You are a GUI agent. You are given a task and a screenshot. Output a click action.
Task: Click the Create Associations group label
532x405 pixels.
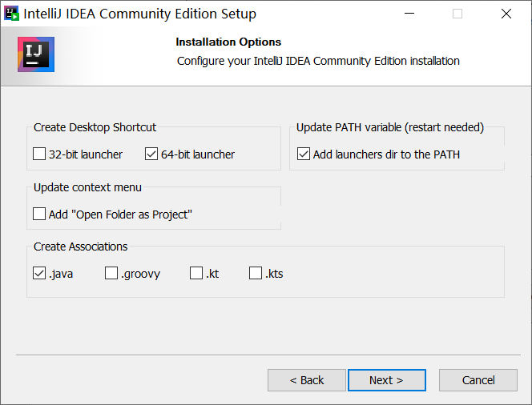coord(80,247)
